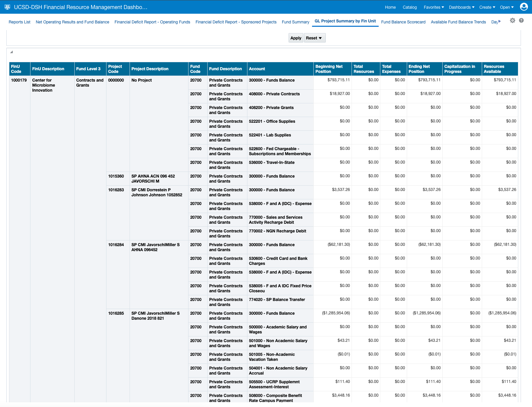The image size is (532, 407).
Task: Click the Apply button
Action: click(x=296, y=38)
